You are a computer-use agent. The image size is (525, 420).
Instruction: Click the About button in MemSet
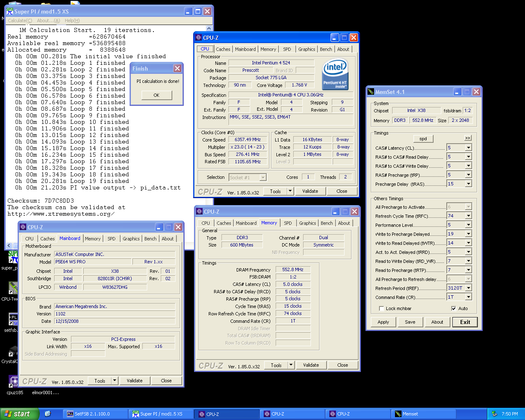click(437, 322)
